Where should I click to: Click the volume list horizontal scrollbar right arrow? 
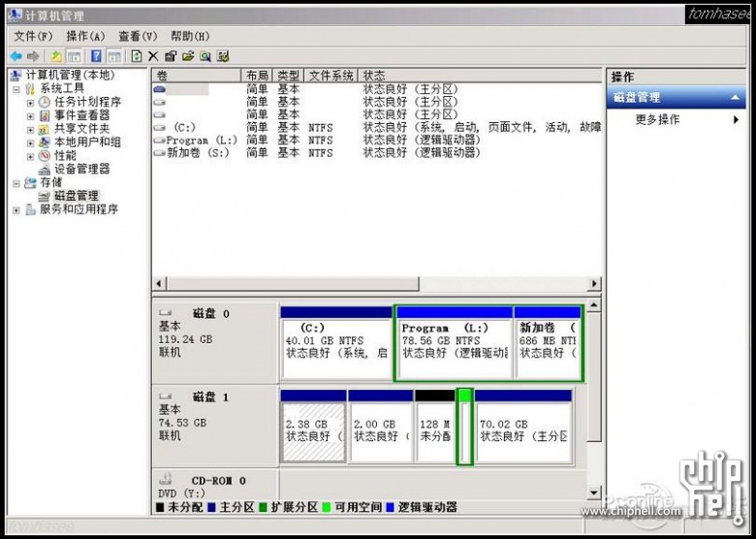pyautogui.click(x=594, y=283)
